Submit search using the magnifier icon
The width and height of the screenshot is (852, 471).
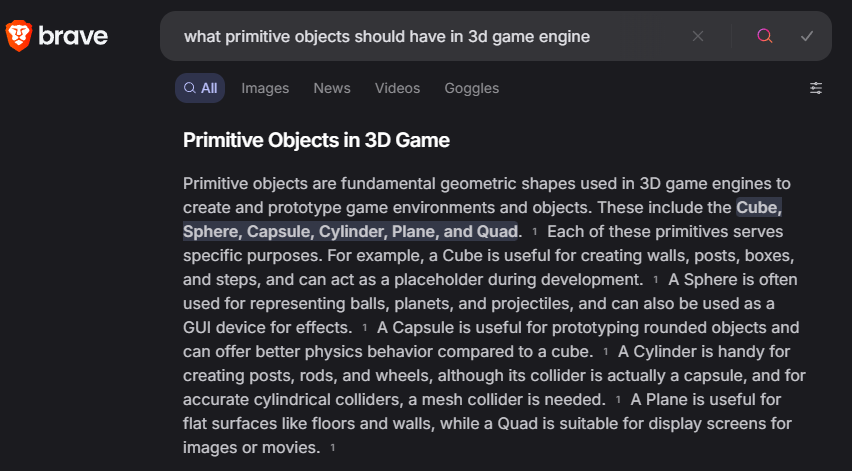tap(765, 36)
